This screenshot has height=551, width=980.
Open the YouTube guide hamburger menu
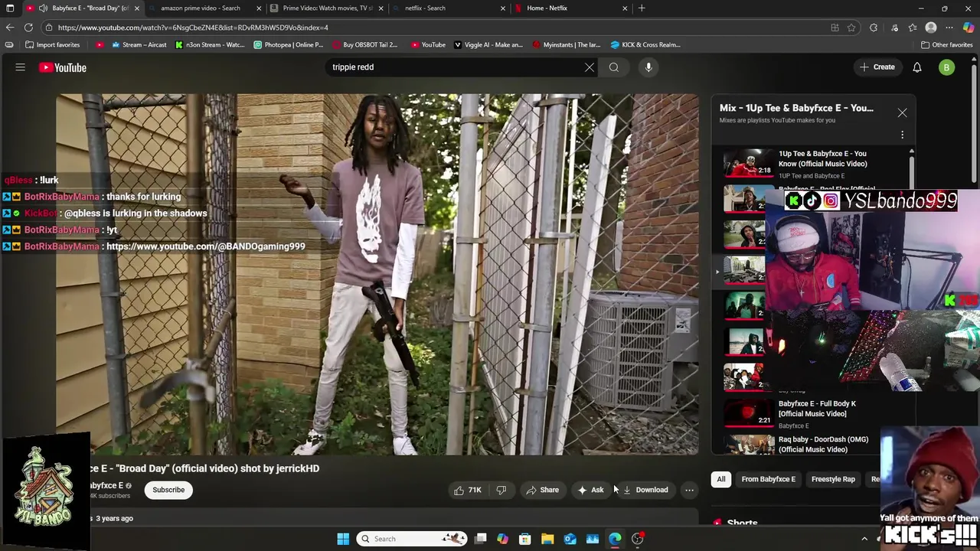[21, 67]
